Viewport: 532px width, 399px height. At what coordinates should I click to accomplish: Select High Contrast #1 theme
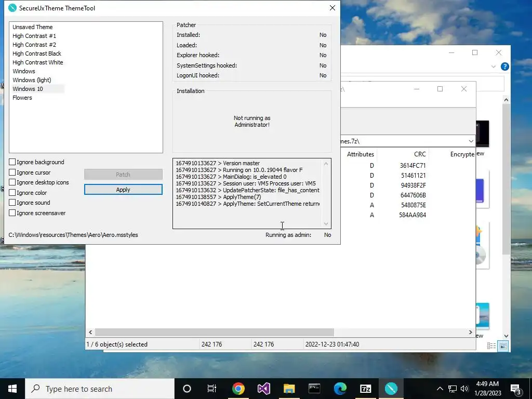click(x=34, y=36)
